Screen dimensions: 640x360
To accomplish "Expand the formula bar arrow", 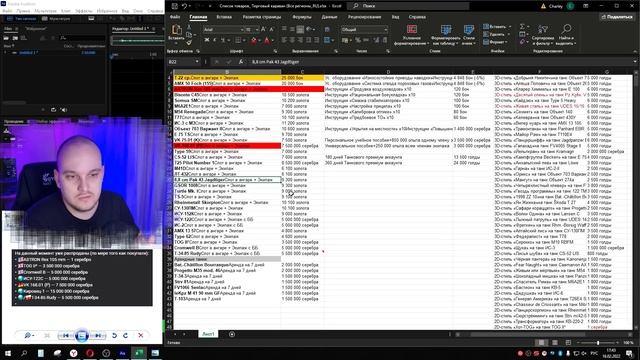I will tap(635, 62).
